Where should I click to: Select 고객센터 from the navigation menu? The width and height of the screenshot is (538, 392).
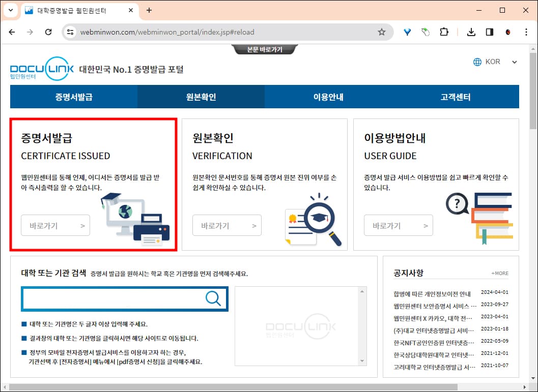(x=455, y=96)
